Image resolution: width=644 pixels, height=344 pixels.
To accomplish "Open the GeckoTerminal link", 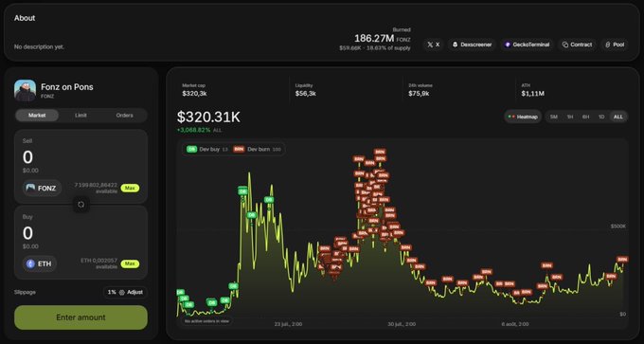I will (x=528, y=45).
